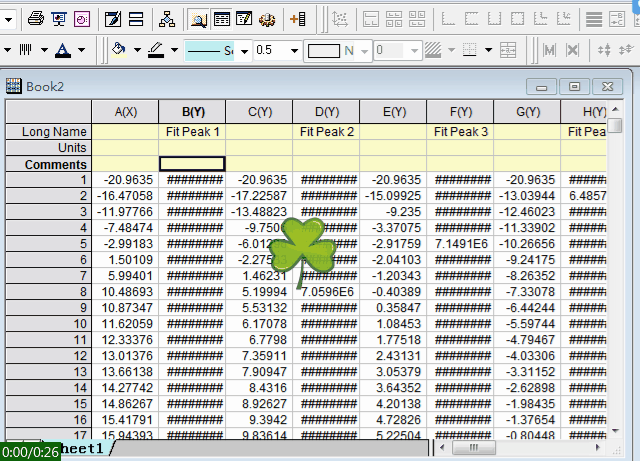
Task: Click the font color A icon
Action: tap(63, 50)
